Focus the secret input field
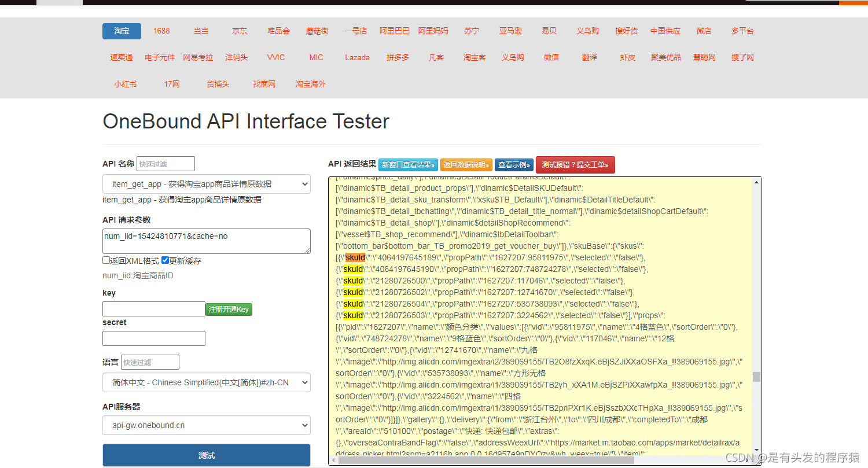The image size is (868, 468). click(154, 338)
